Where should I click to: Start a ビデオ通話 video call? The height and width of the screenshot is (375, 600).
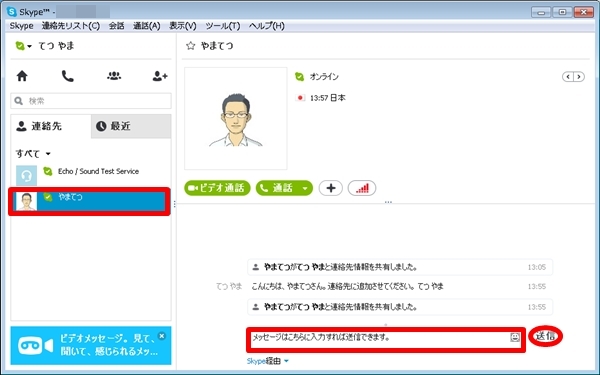tap(217, 188)
